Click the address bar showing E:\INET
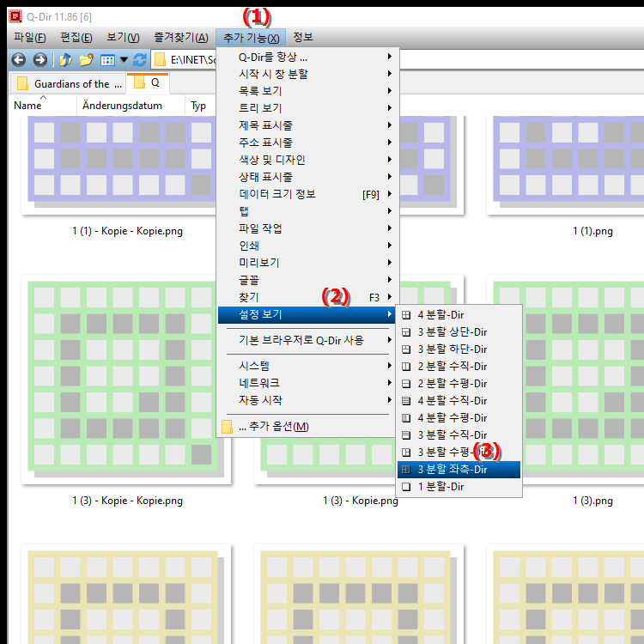This screenshot has width=644, height=644. [x=185, y=60]
